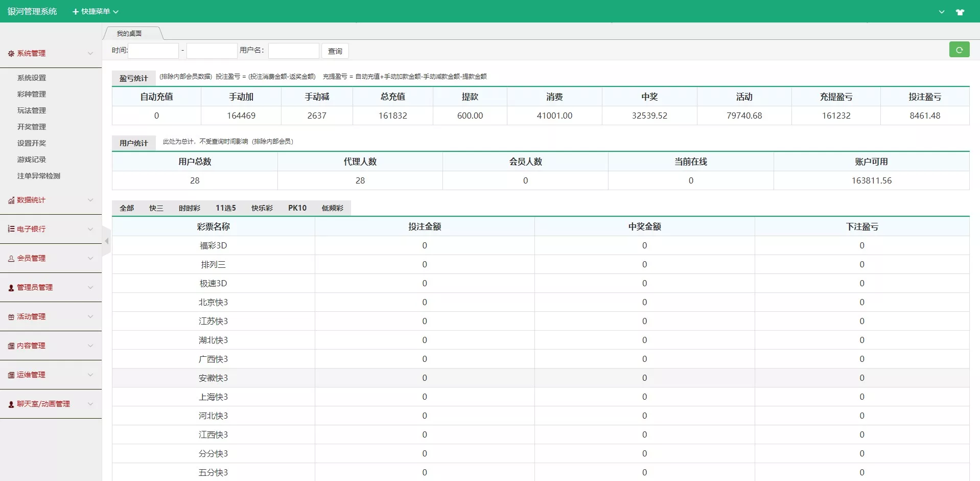Image resolution: width=980 pixels, height=481 pixels.
Task: Click the green refresh icon
Action: tap(960, 50)
